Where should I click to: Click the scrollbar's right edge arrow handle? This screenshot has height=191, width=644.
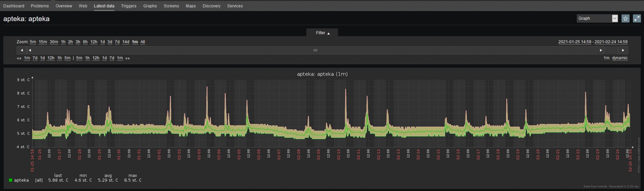601,50
